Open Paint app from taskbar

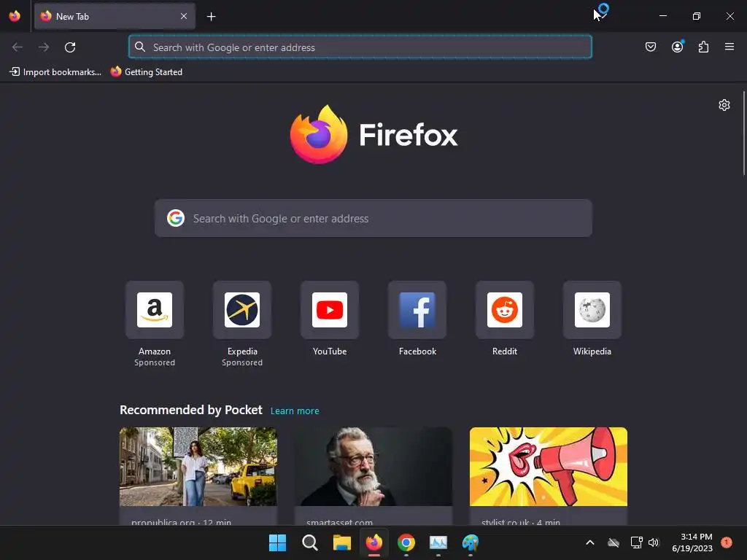pyautogui.click(x=471, y=542)
